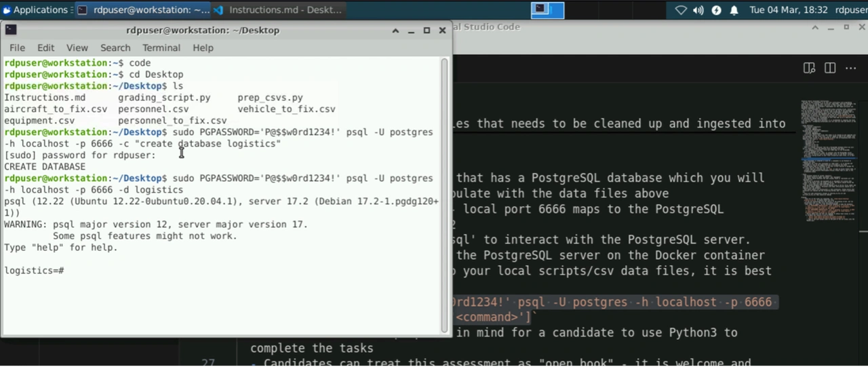Open the volume speaker icon

point(698,9)
